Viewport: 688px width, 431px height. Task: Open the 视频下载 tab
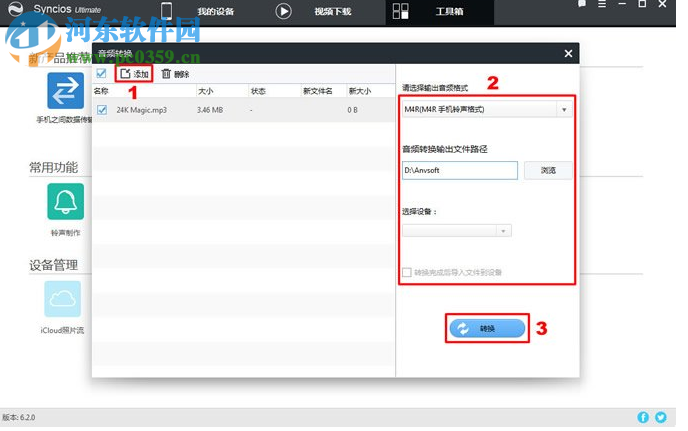tap(333, 11)
